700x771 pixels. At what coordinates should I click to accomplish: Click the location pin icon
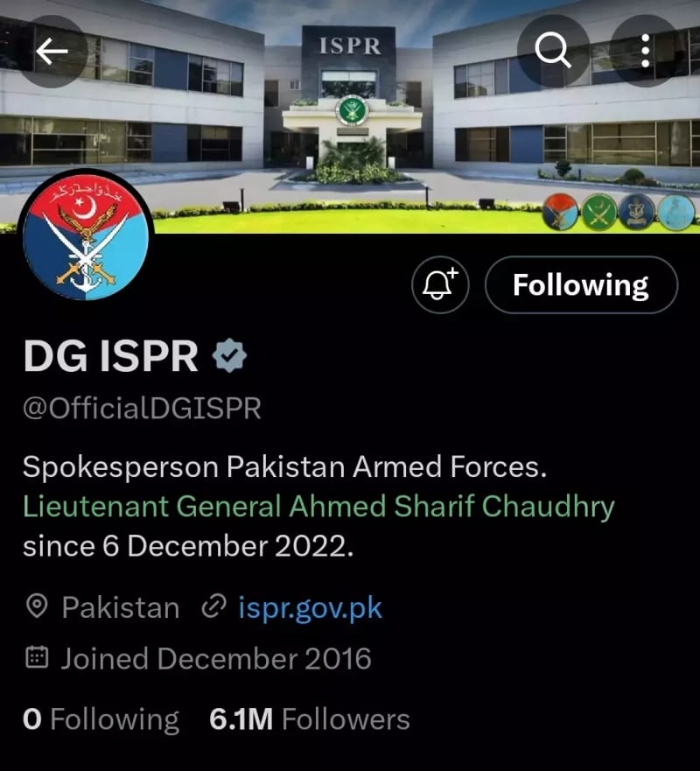(x=37, y=606)
